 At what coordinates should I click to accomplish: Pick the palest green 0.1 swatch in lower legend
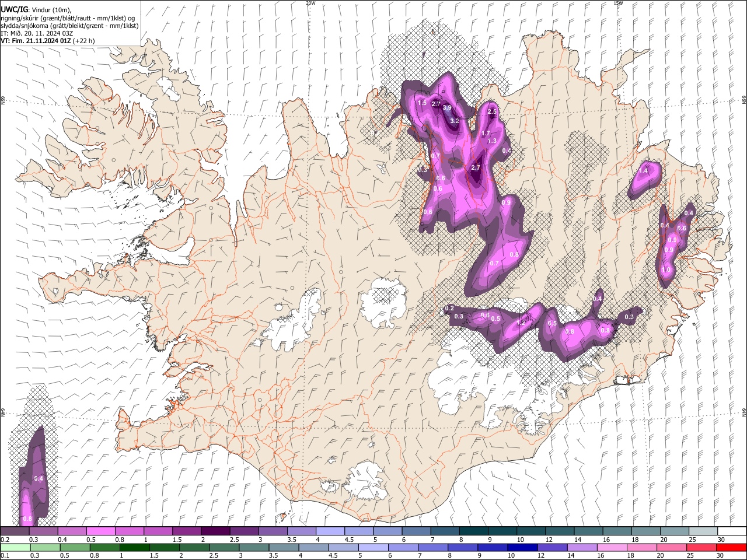tap(15, 547)
